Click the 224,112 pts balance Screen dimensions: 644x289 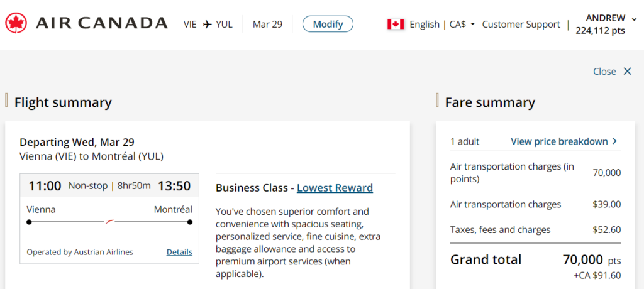pos(600,31)
